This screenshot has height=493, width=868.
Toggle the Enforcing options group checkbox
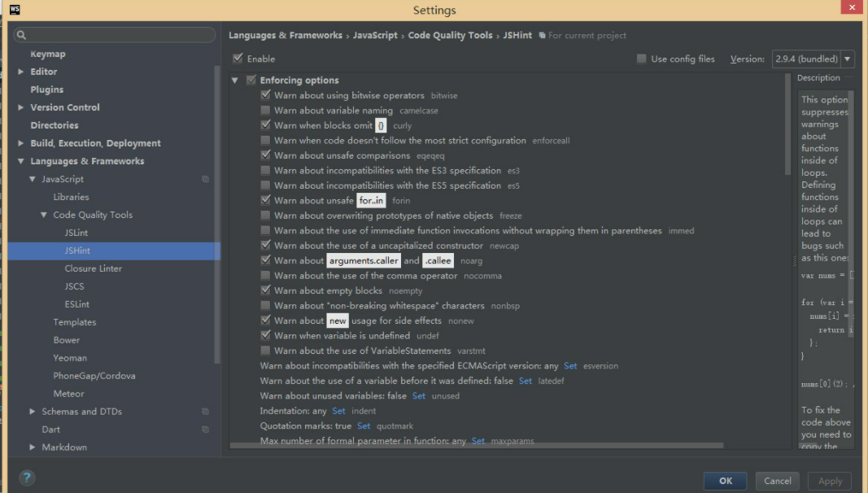(x=251, y=81)
